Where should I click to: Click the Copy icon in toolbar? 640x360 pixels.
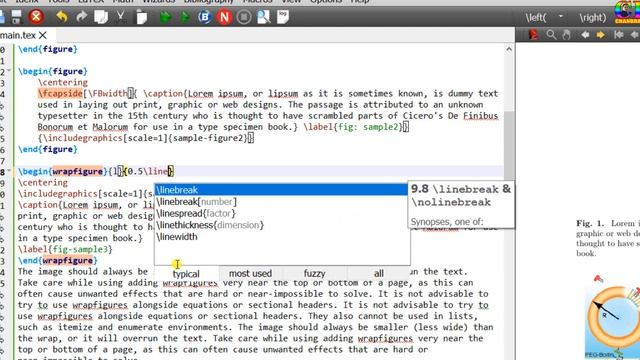tap(101, 17)
